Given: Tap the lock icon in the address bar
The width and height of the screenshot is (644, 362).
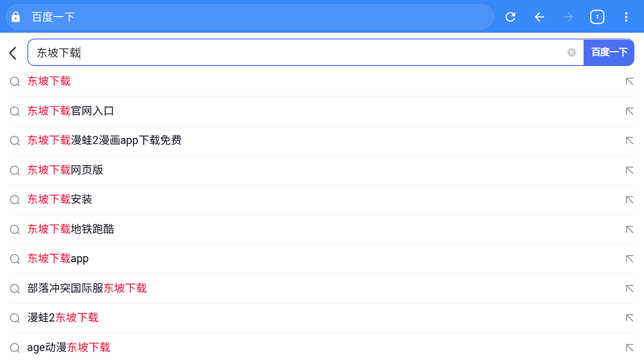Looking at the screenshot, I should tap(15, 17).
